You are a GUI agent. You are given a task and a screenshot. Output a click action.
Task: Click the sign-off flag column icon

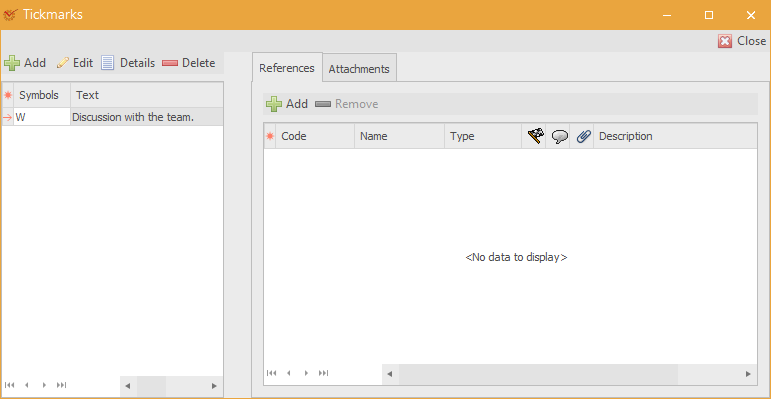coord(535,136)
